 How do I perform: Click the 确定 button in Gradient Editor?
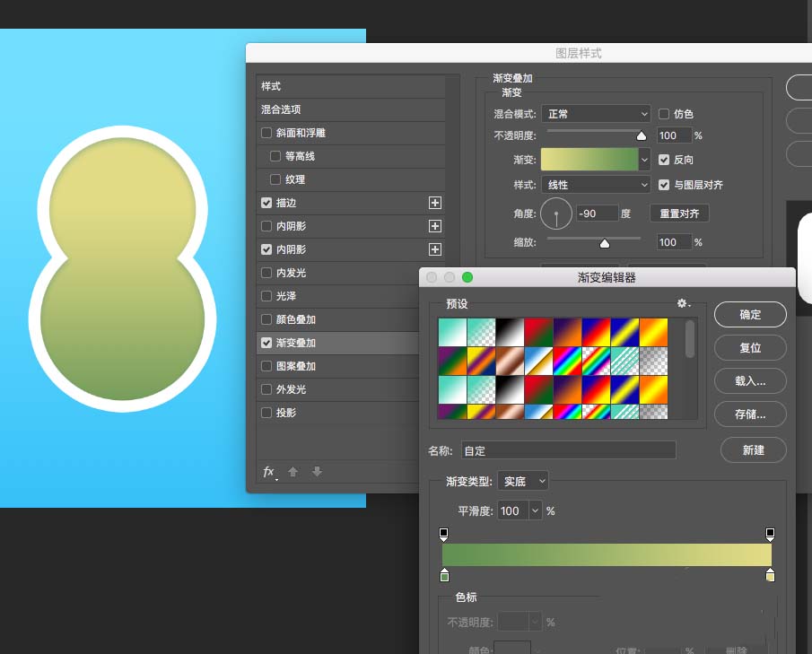click(x=750, y=315)
